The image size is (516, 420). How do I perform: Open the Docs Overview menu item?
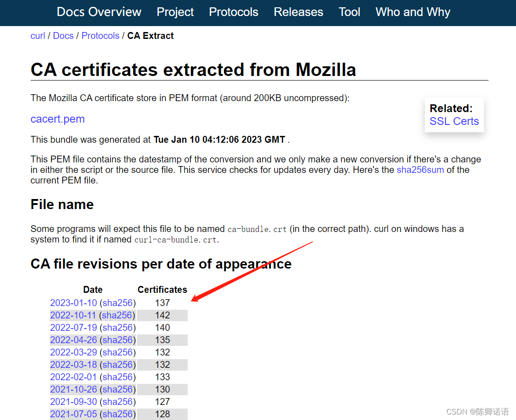coord(99,12)
